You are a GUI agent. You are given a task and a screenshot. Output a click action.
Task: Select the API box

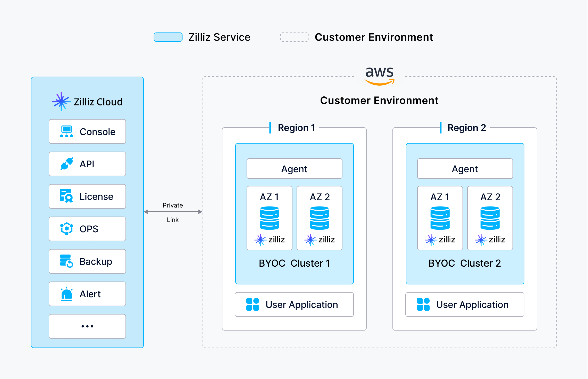[87, 164]
